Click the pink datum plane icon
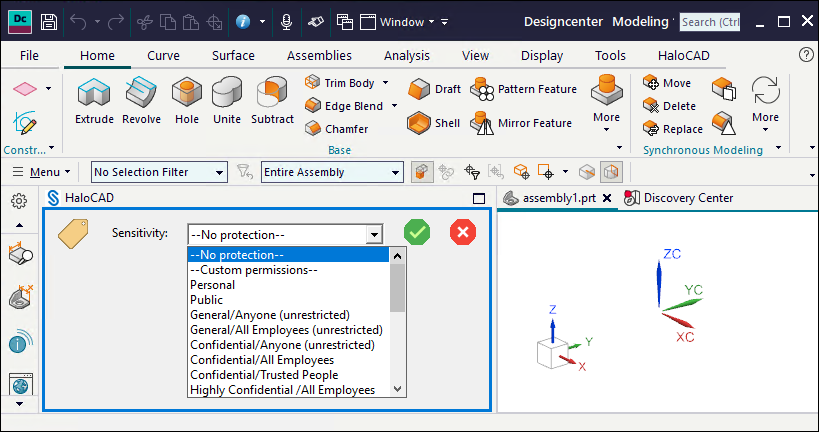 [25, 88]
